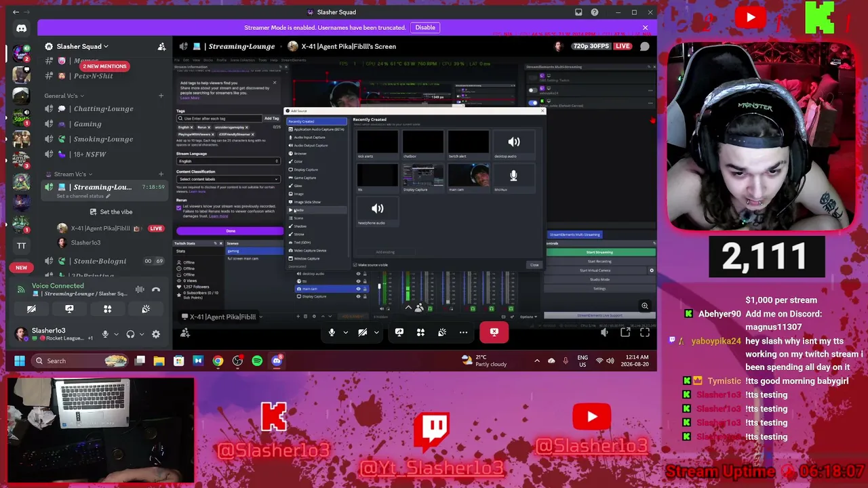The height and width of the screenshot is (488, 868).
Task: Open the TT server in server list
Action: [x=22, y=245]
